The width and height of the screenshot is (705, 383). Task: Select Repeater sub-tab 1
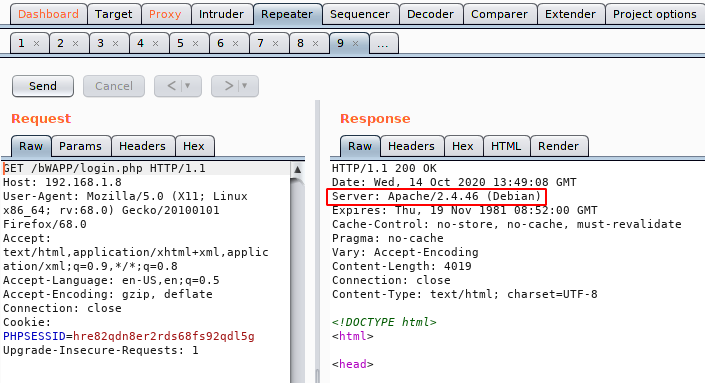(x=21, y=43)
